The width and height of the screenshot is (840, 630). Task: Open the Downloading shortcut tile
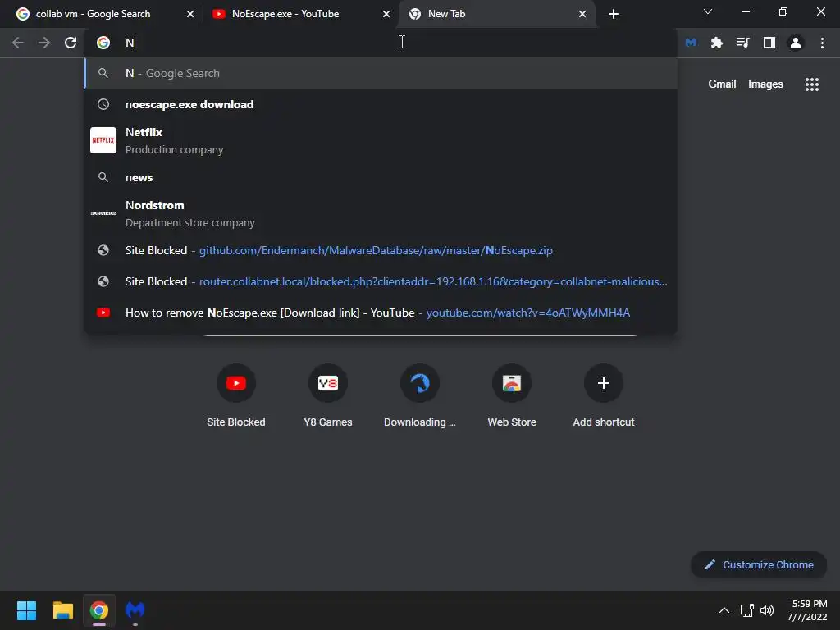point(420,395)
